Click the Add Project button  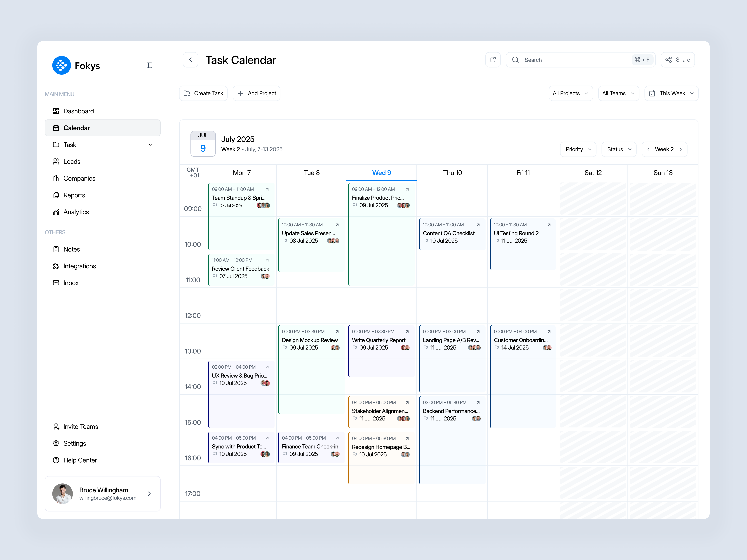tap(256, 93)
